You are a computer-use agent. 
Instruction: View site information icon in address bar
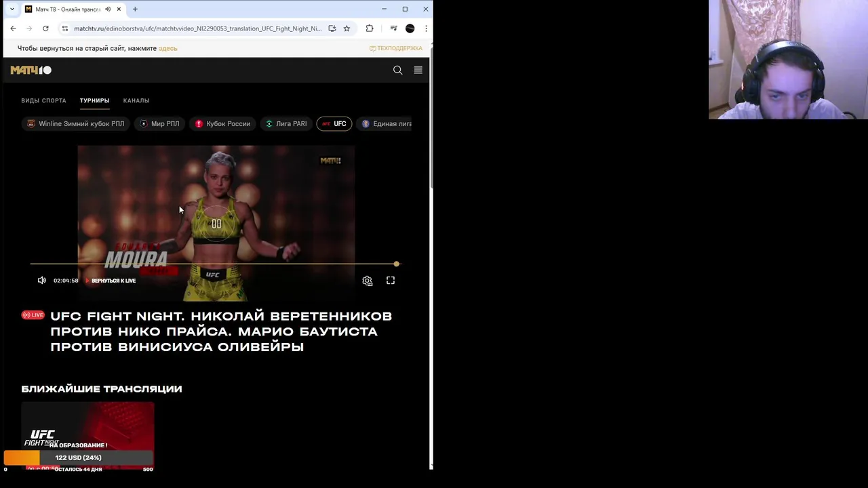point(65,28)
